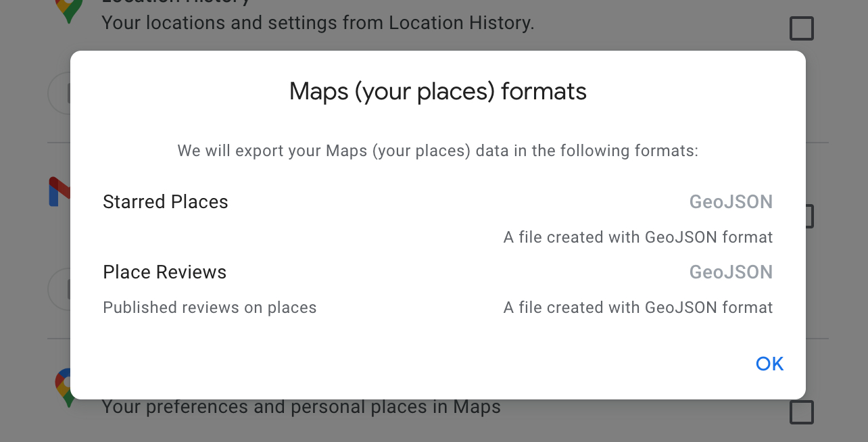
Task: Select the GeoJSON format for Starred Places
Action: (x=731, y=202)
